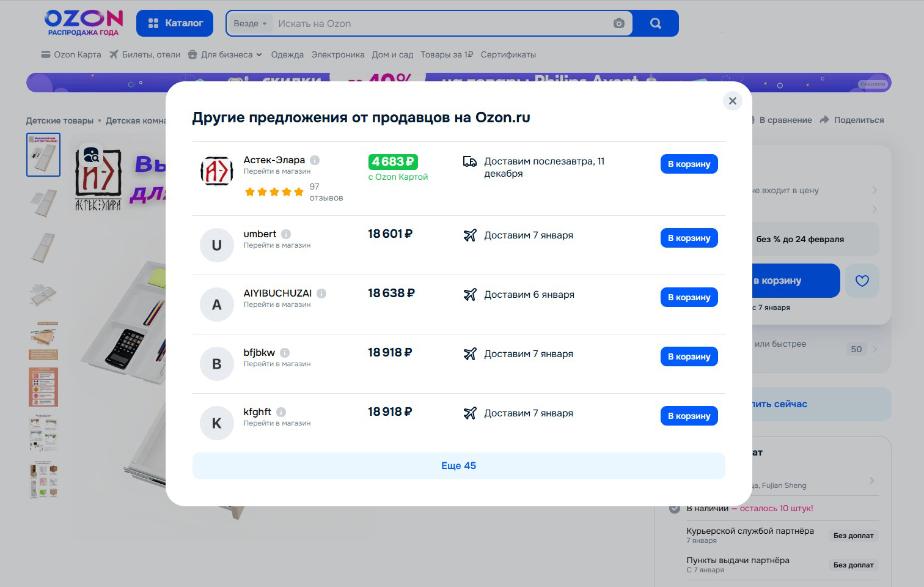Screen dimensions: 924x587
Task: Add umbert offer to cart
Action: (x=689, y=238)
